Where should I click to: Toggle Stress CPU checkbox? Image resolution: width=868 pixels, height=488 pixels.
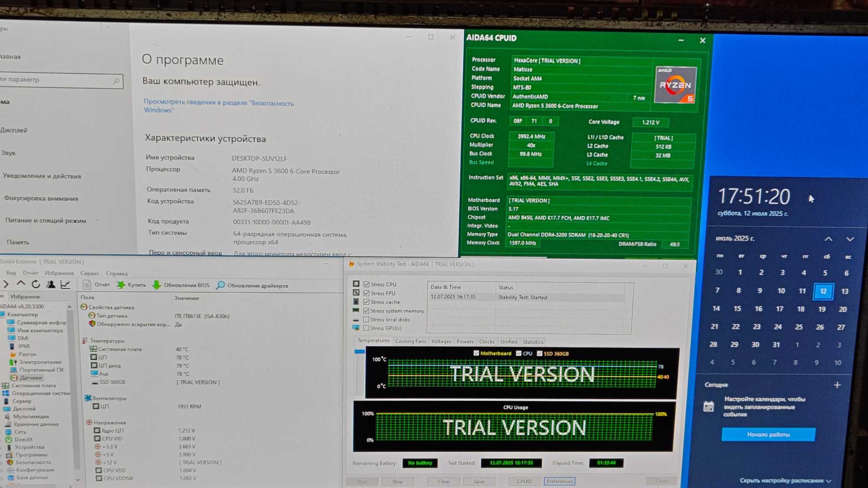[367, 284]
